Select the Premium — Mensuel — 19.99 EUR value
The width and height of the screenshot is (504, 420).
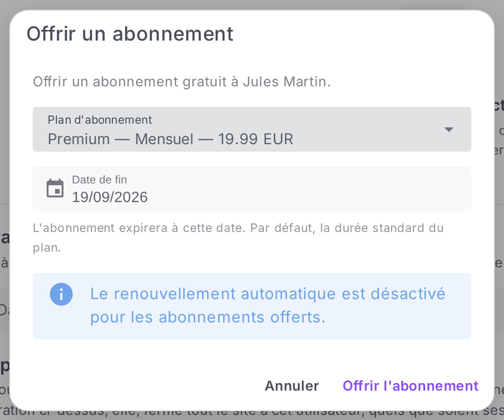coord(170,139)
